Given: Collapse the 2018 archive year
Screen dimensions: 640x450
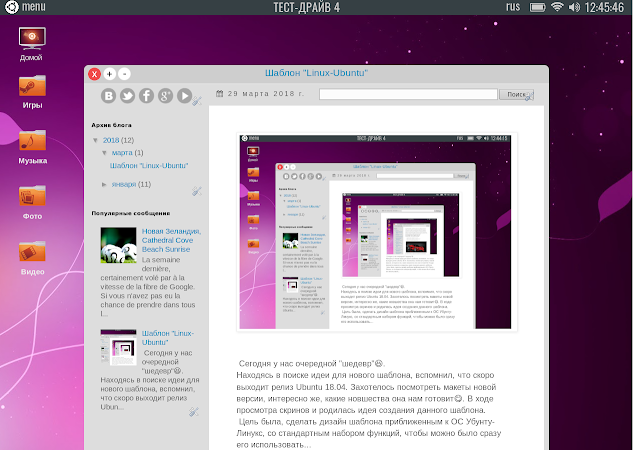Looking at the screenshot, I should click(96, 140).
